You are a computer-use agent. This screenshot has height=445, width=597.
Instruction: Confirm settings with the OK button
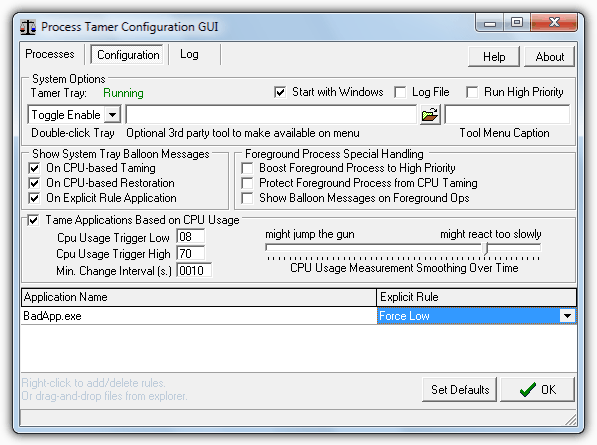(x=537, y=389)
